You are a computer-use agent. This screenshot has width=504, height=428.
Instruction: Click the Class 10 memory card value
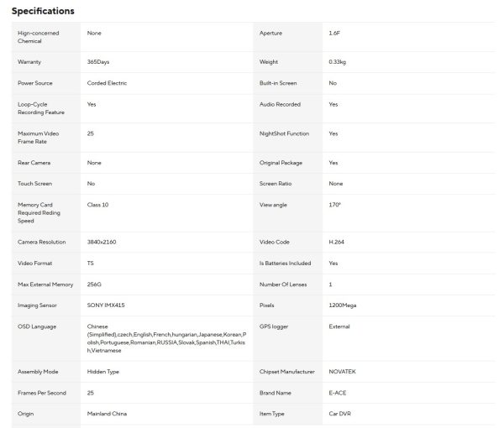point(98,204)
